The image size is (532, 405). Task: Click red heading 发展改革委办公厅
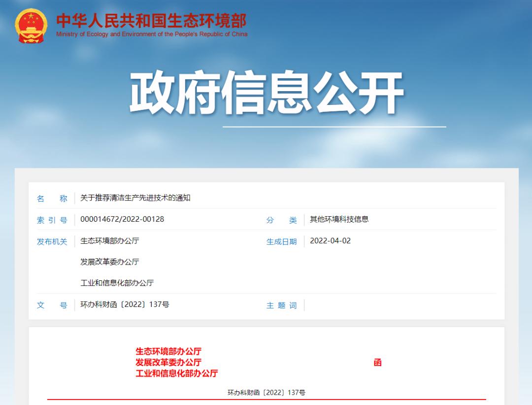[x=168, y=362]
